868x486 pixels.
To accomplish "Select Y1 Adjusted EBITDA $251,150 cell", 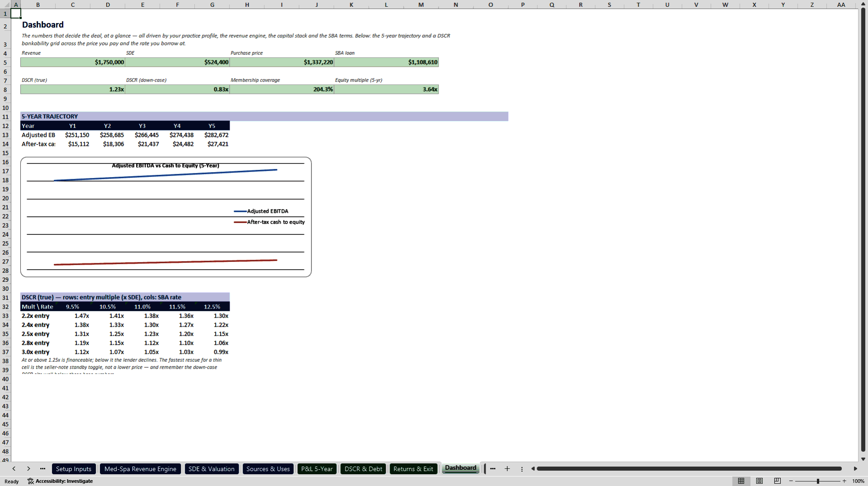I will click(73, 135).
